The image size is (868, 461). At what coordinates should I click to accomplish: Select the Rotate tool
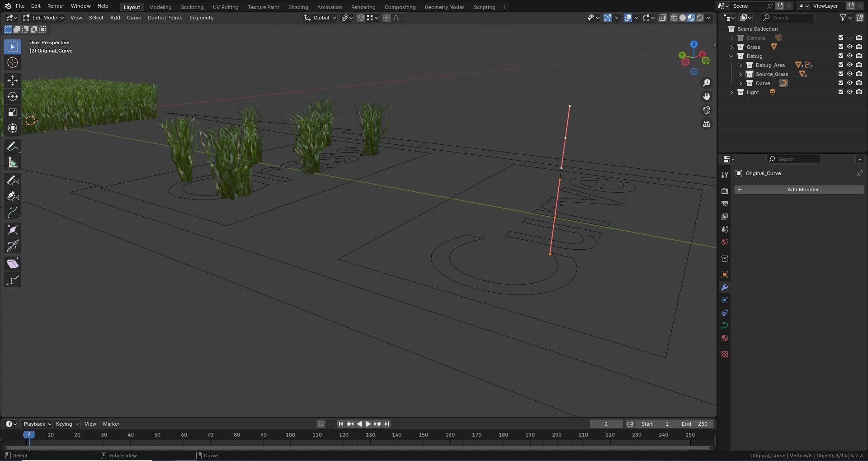pos(13,96)
